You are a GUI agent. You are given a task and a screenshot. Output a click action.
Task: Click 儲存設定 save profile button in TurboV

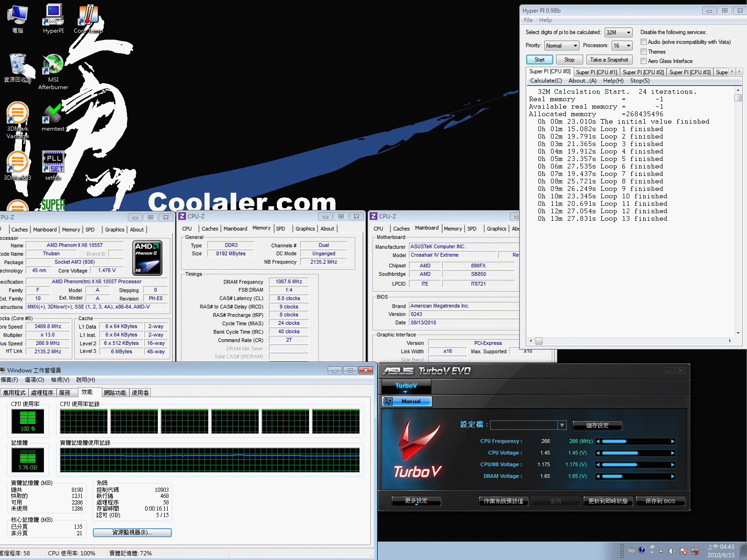pos(597,426)
